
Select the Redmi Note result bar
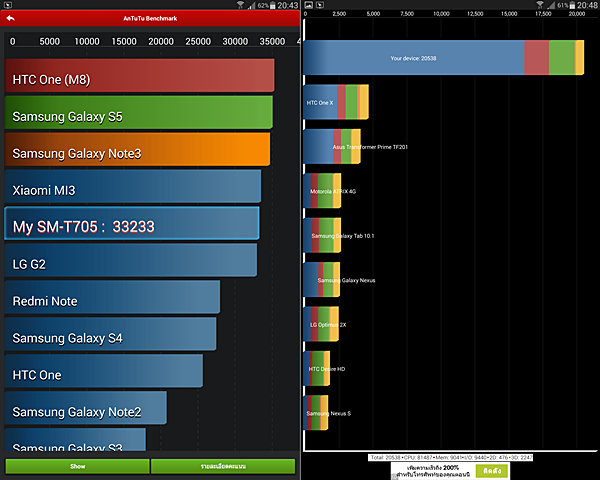pos(112,300)
